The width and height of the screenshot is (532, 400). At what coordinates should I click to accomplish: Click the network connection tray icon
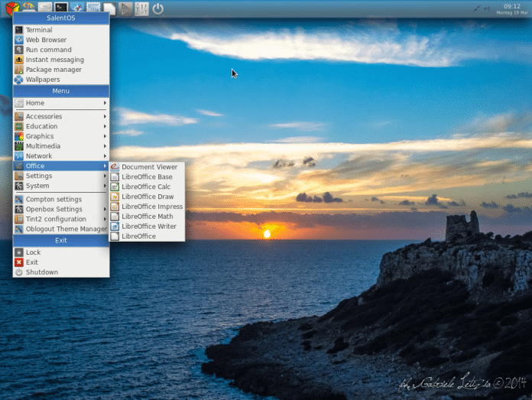(x=478, y=8)
